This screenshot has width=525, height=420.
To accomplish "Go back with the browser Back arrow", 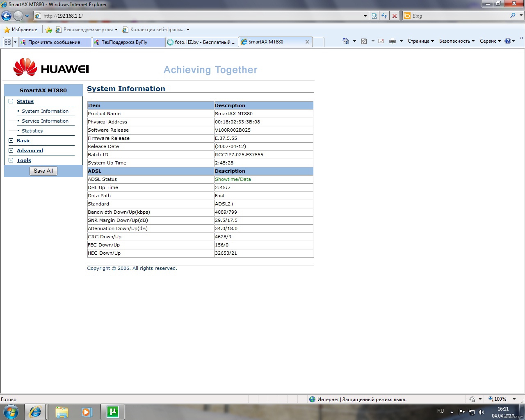I will point(6,16).
